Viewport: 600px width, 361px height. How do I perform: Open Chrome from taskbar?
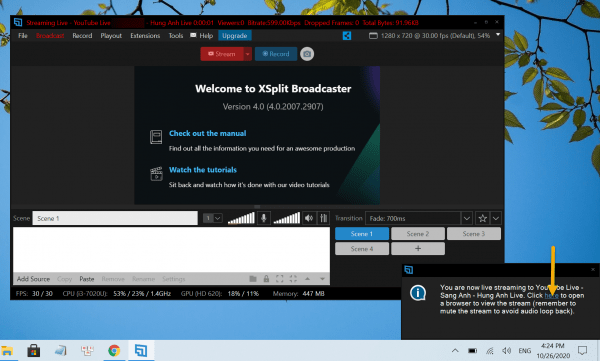click(114, 350)
